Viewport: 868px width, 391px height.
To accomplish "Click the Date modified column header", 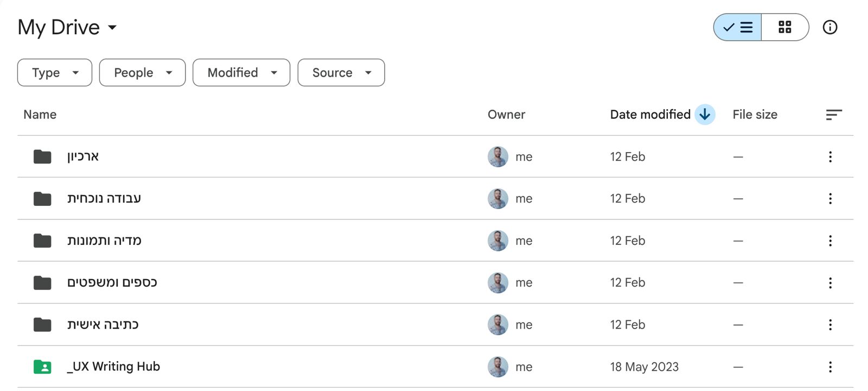I will tap(650, 115).
